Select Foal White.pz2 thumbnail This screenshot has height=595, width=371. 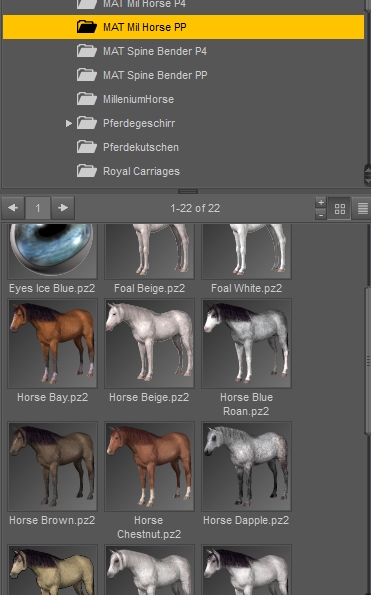247,251
